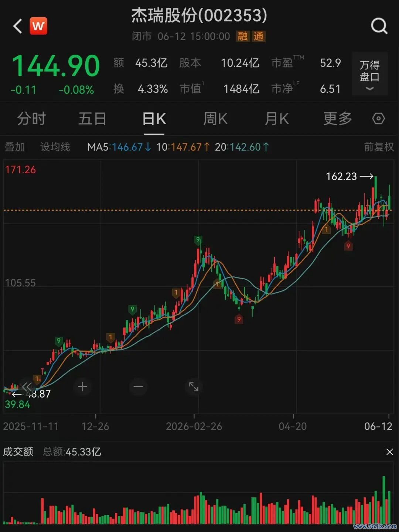Open the 更多 periods menu
This screenshot has height=532, width=399.
(x=338, y=119)
